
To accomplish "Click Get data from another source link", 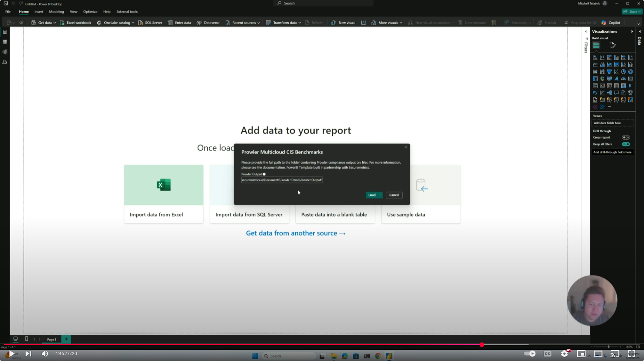I will [x=296, y=233].
